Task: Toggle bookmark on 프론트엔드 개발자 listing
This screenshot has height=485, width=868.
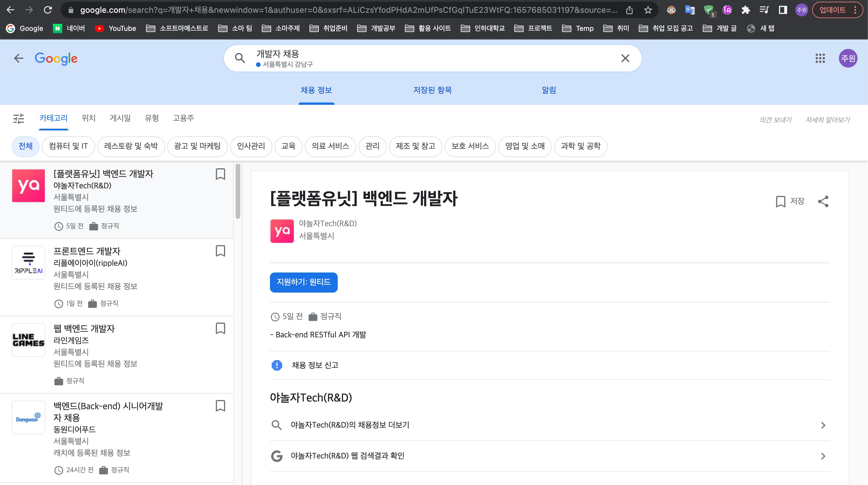Action: pyautogui.click(x=220, y=251)
